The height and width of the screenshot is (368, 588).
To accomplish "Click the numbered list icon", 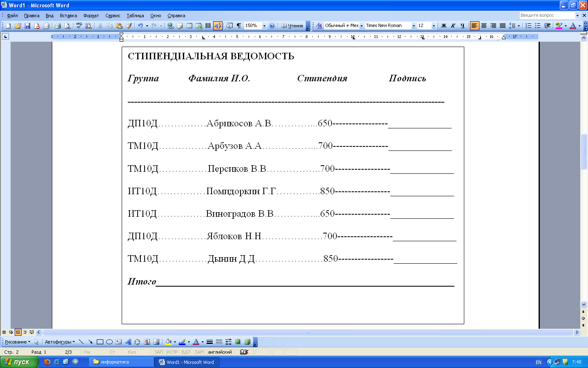I will tap(528, 26).
